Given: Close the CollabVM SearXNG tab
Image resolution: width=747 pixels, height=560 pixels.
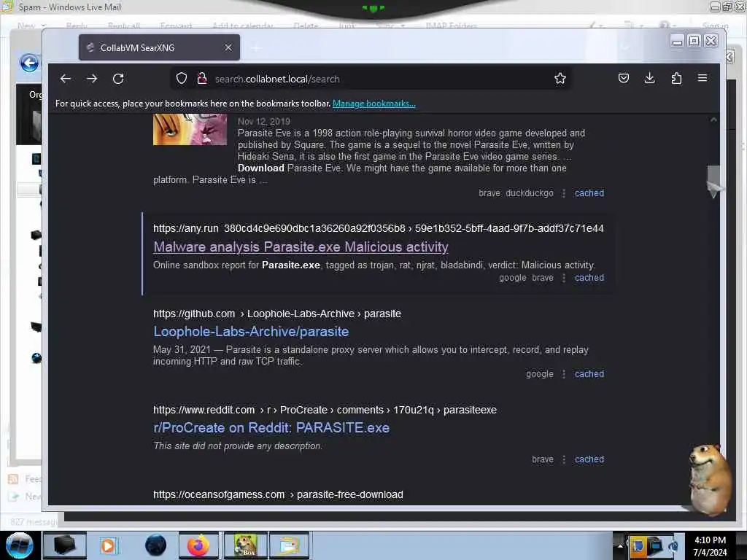Looking at the screenshot, I should point(228,47).
